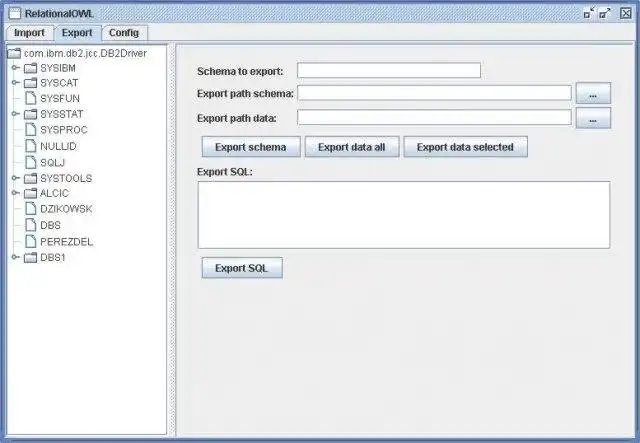Expand the DBS1 schema node
Viewport: 640px width, 443px height.
(x=15, y=257)
